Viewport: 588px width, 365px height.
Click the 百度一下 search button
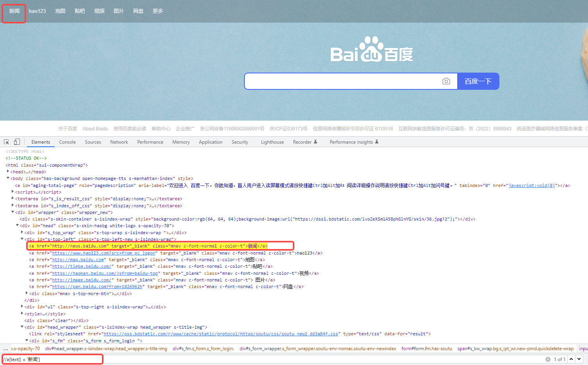478,81
